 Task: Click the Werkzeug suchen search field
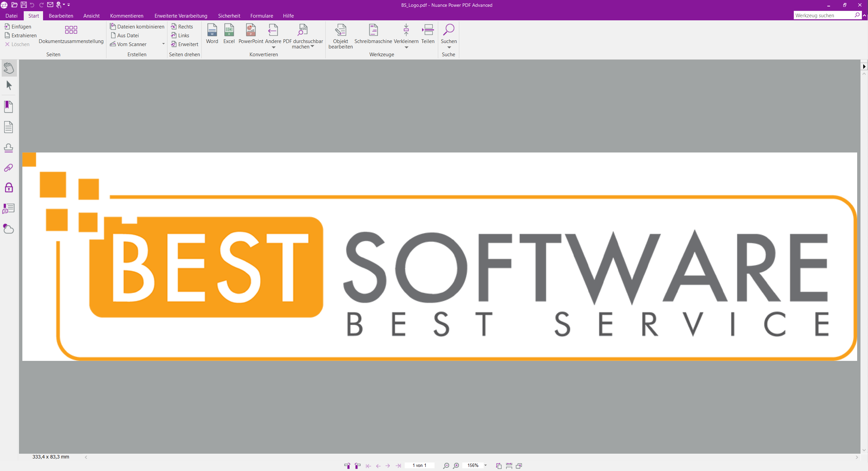[x=823, y=15]
